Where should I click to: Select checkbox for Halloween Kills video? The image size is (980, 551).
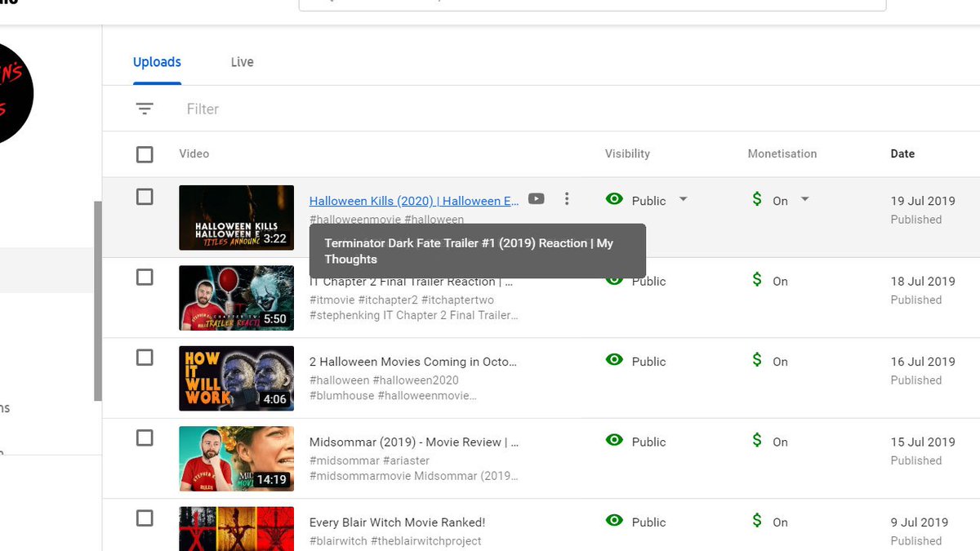[145, 197]
